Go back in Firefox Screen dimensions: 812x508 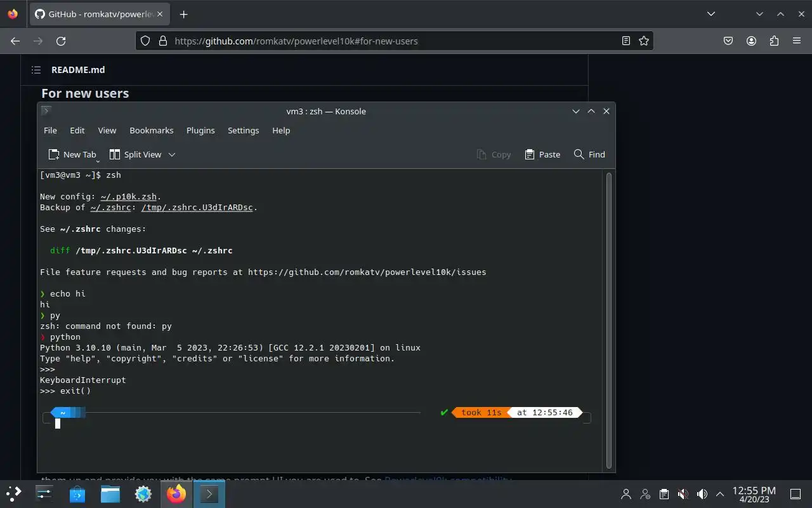tap(15, 41)
